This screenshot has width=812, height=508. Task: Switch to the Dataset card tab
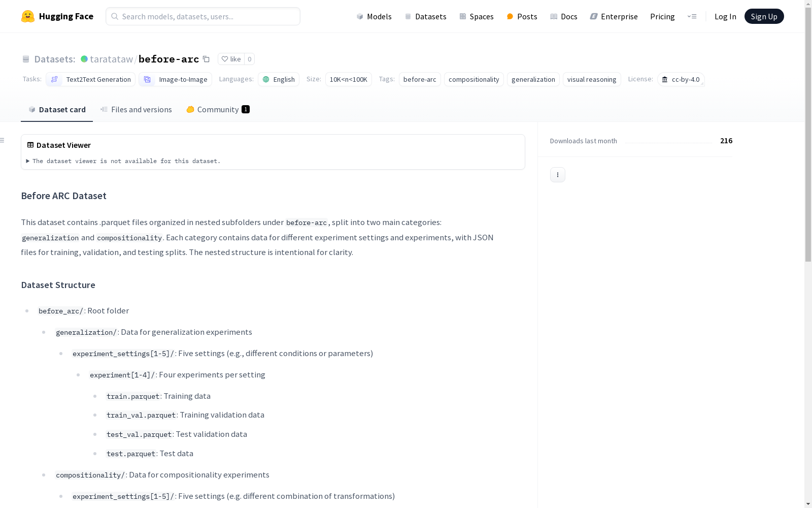(x=57, y=110)
